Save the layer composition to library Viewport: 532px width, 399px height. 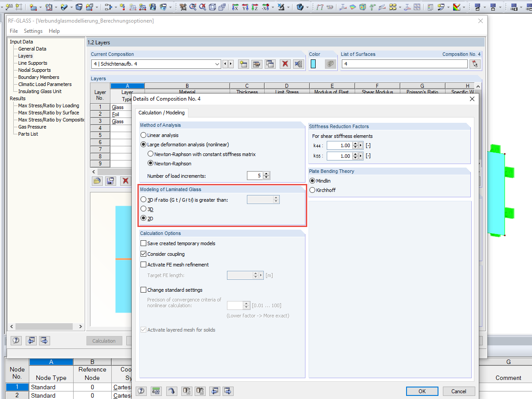[110, 181]
